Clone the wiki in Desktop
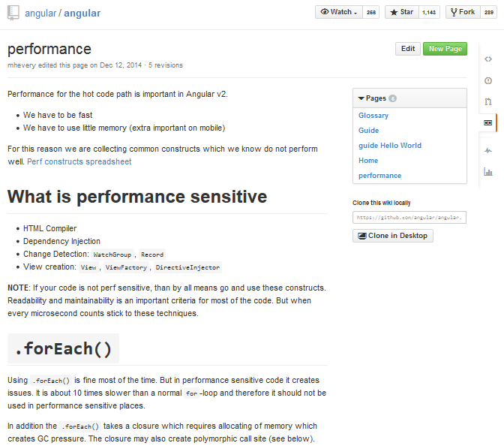The image size is (504, 446). point(392,236)
